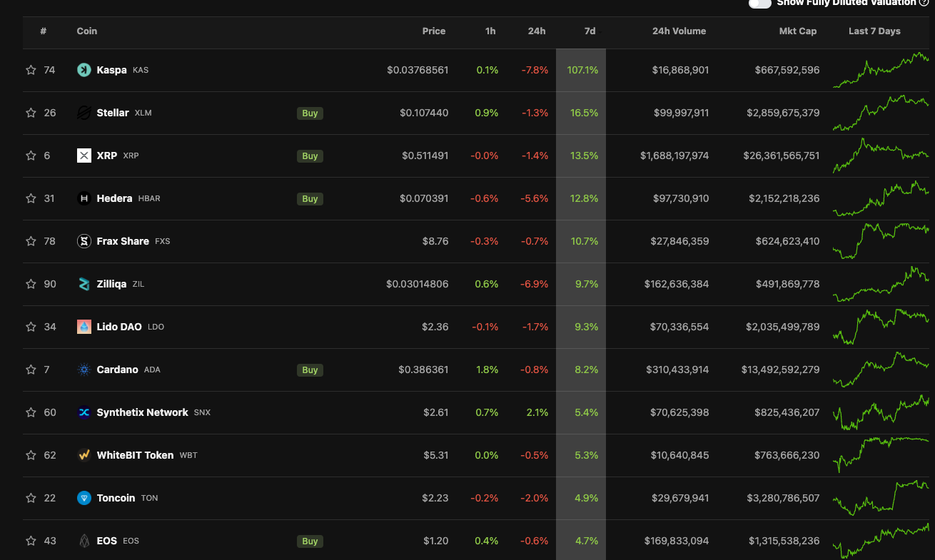Favorite Kaspa with its star
The width and height of the screenshot is (935, 560).
(31, 70)
